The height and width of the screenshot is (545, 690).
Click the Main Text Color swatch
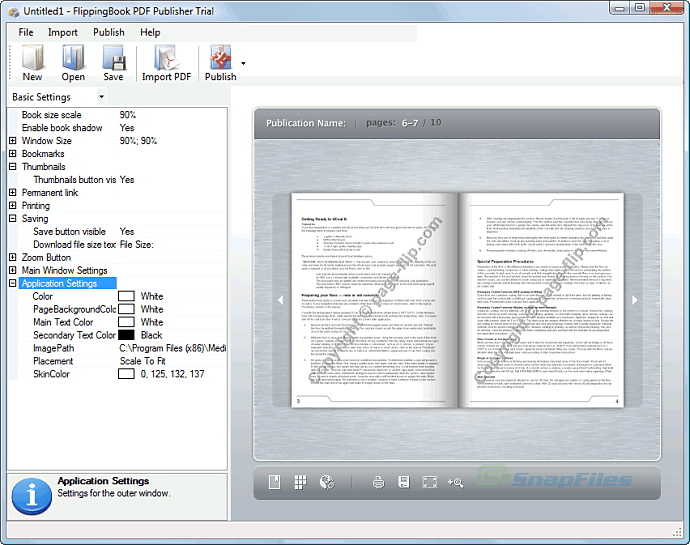[x=126, y=322]
